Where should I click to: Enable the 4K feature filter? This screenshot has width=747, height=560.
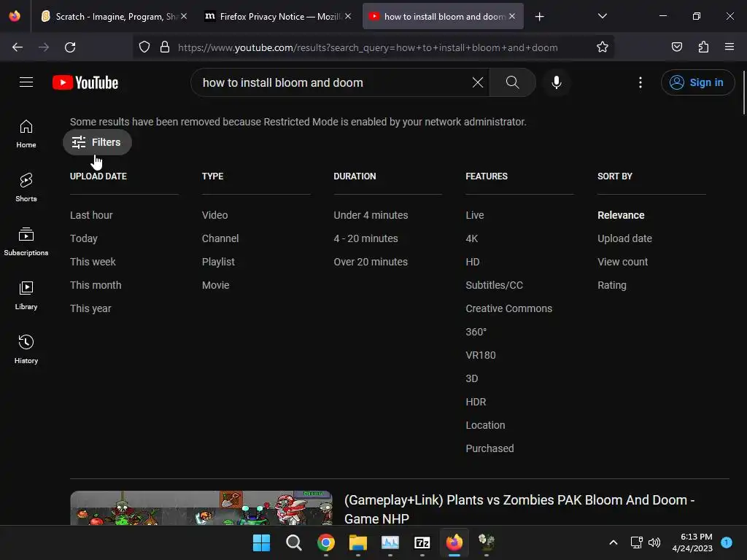click(472, 238)
